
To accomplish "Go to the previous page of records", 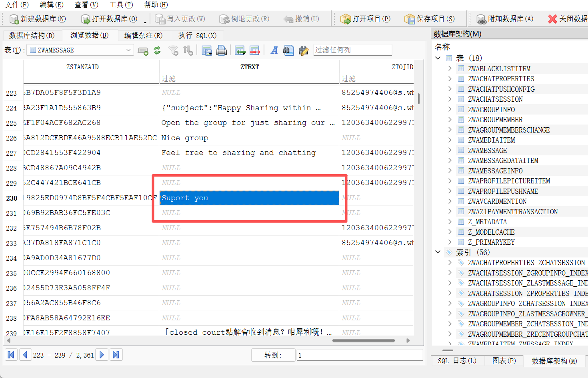I will click(25, 355).
